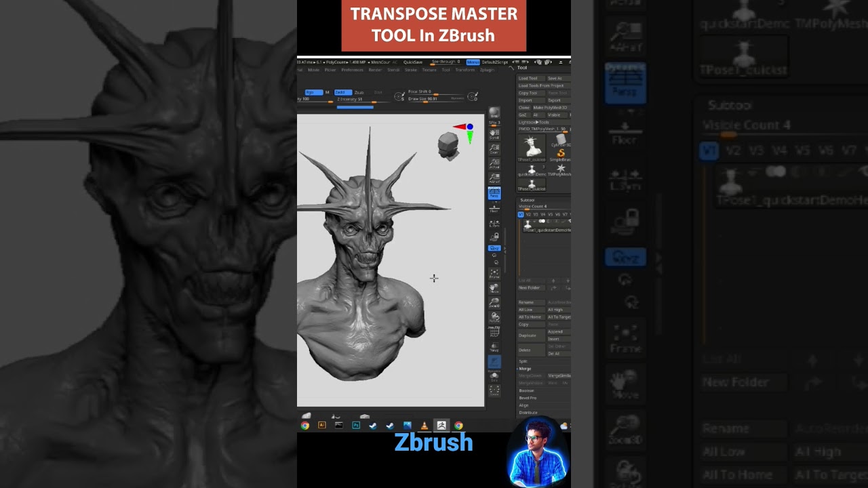This screenshot has height=488, width=868.
Task: Click the Duplicate subtool button
Action: pos(528,335)
